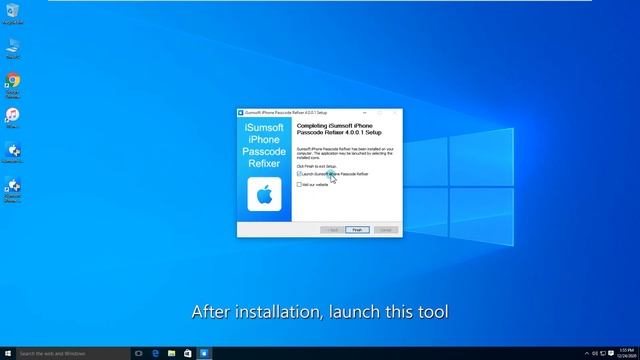Click the Setup window title bar icon
The height and width of the screenshot is (360, 640).
[x=240, y=113]
